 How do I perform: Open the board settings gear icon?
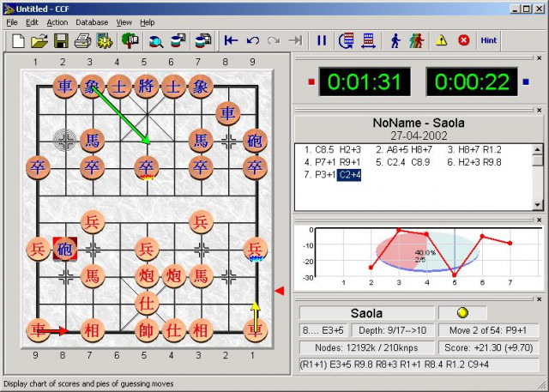point(105,40)
